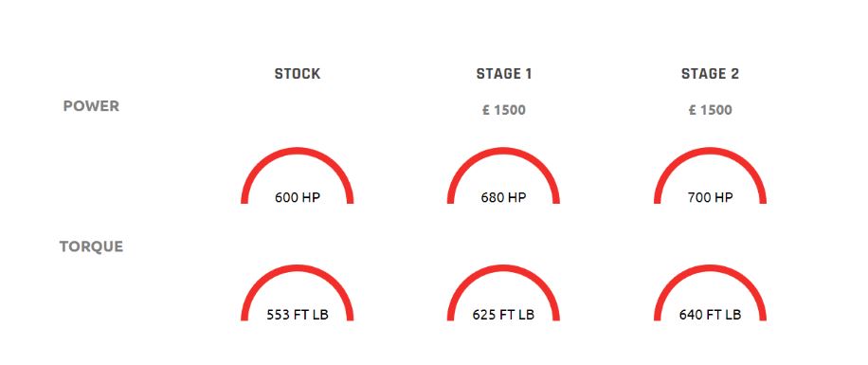Viewport: 868px width, 365px height.
Task: Click the 600 HP value text
Action: point(298,197)
